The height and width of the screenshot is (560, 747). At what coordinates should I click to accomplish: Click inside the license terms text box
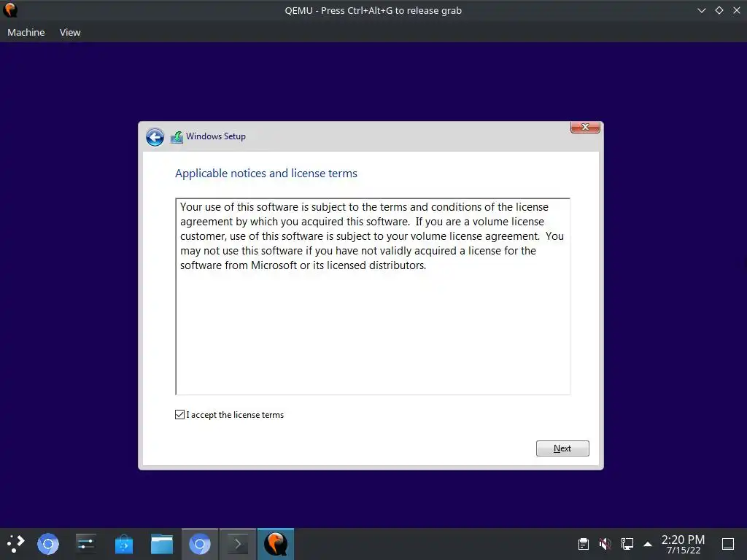point(373,296)
